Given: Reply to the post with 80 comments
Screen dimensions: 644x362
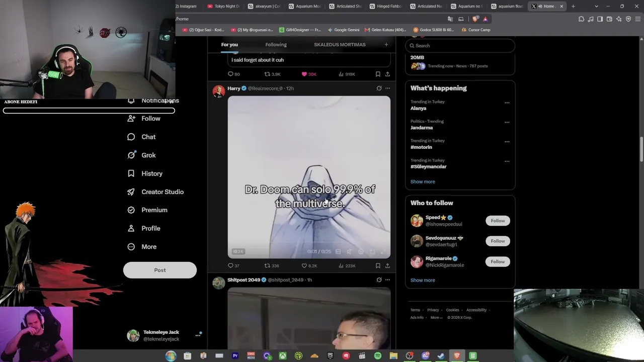Looking at the screenshot, I should pyautogui.click(x=234, y=74).
